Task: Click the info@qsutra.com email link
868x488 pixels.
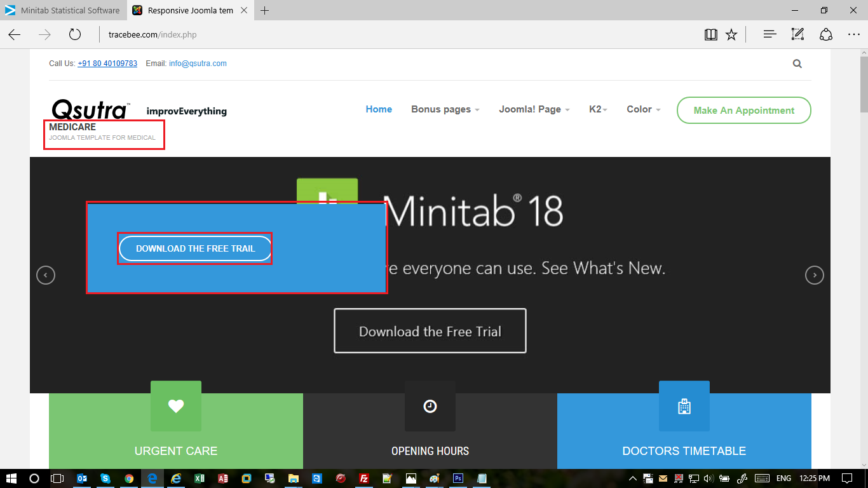Action: click(x=198, y=64)
